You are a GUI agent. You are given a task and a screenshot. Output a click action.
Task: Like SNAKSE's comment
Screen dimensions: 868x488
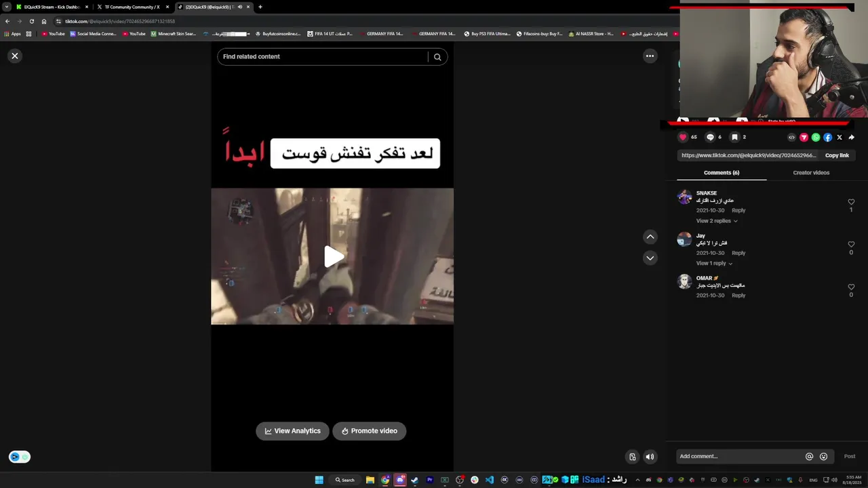click(x=851, y=202)
